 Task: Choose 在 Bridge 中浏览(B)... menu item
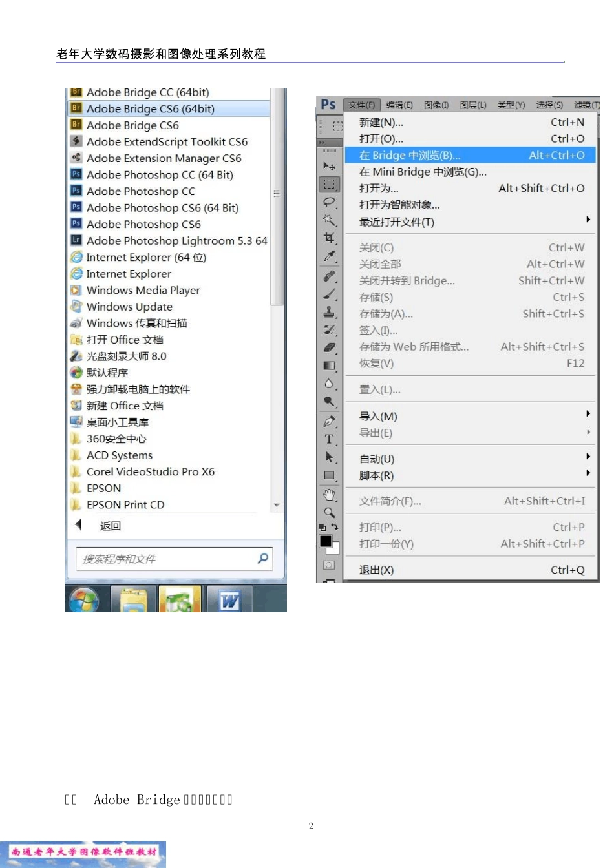[x=470, y=155]
